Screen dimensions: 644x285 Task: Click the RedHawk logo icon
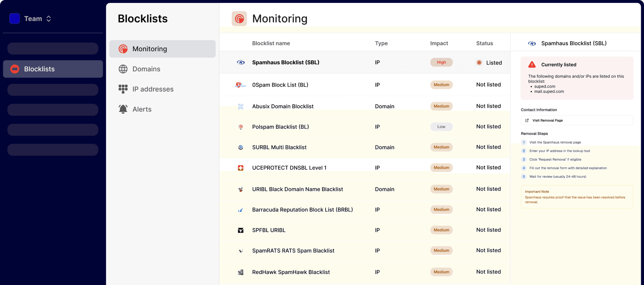[241, 272]
